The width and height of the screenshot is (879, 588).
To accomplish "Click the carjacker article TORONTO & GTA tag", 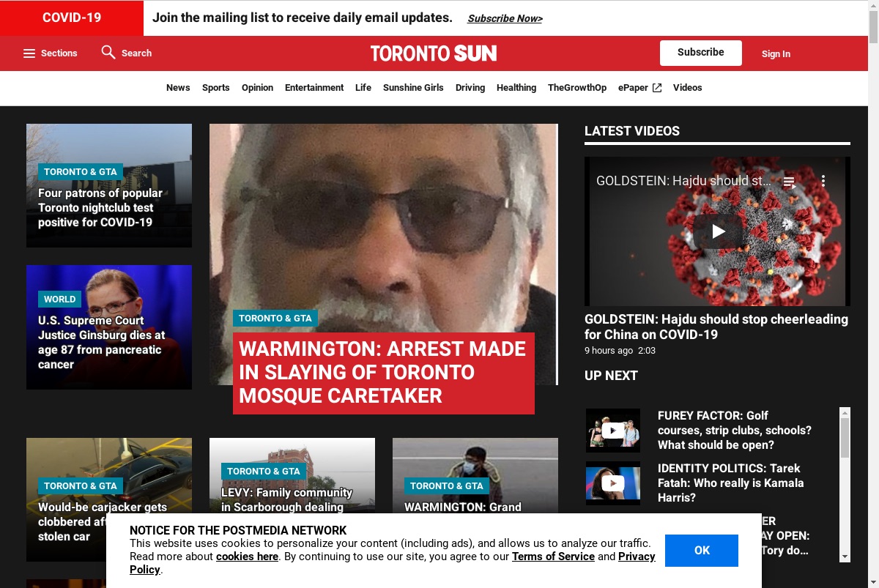I will pyautogui.click(x=81, y=485).
